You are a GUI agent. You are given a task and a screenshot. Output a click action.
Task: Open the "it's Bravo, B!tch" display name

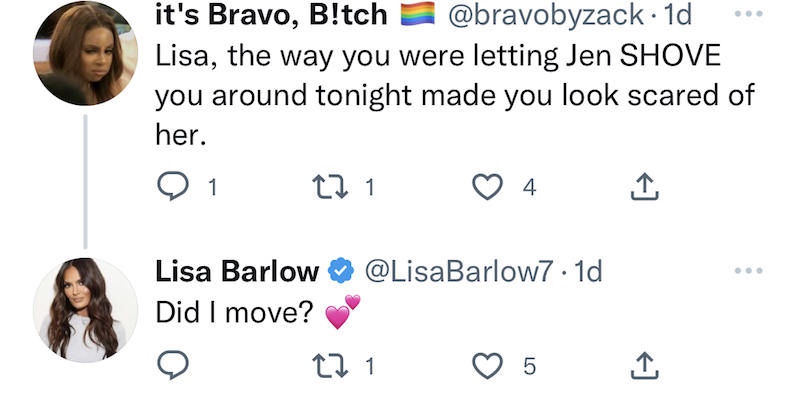coord(271,14)
